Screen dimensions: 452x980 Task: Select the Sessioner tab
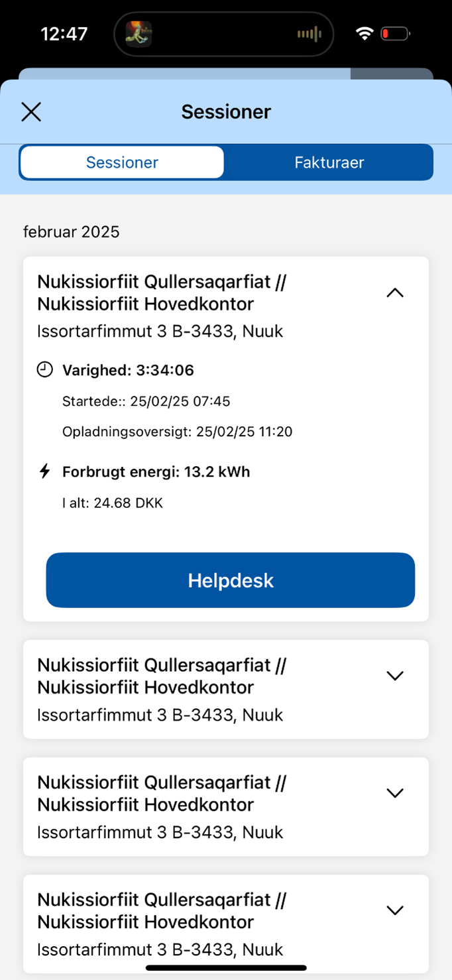coord(122,162)
